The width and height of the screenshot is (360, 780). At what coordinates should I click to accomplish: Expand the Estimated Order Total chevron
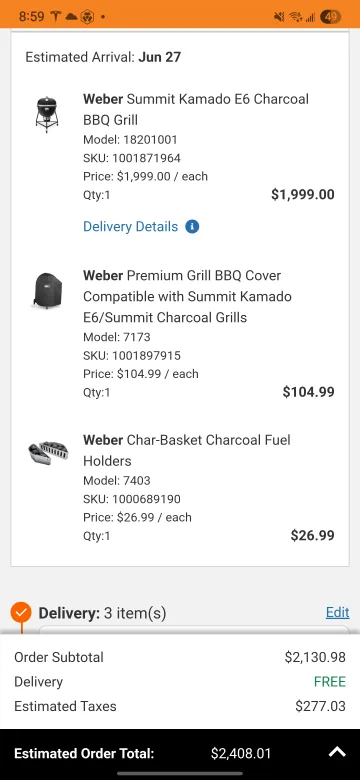point(337,752)
